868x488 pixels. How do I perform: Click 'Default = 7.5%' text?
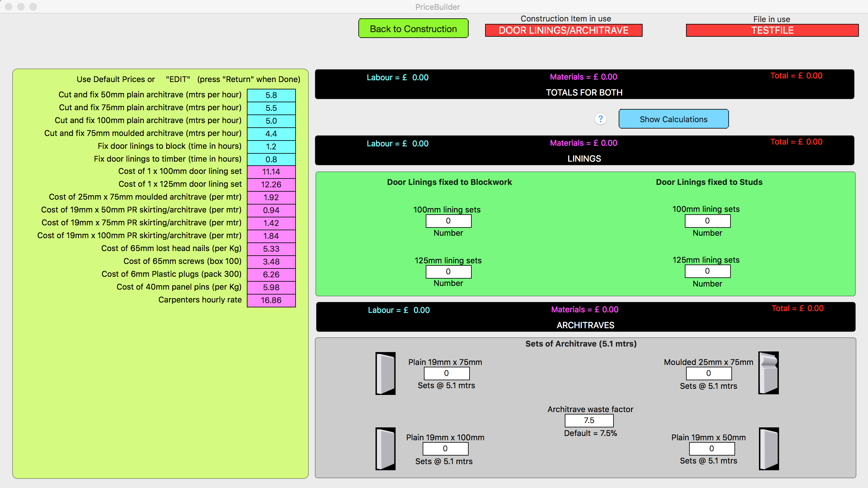[590, 433]
